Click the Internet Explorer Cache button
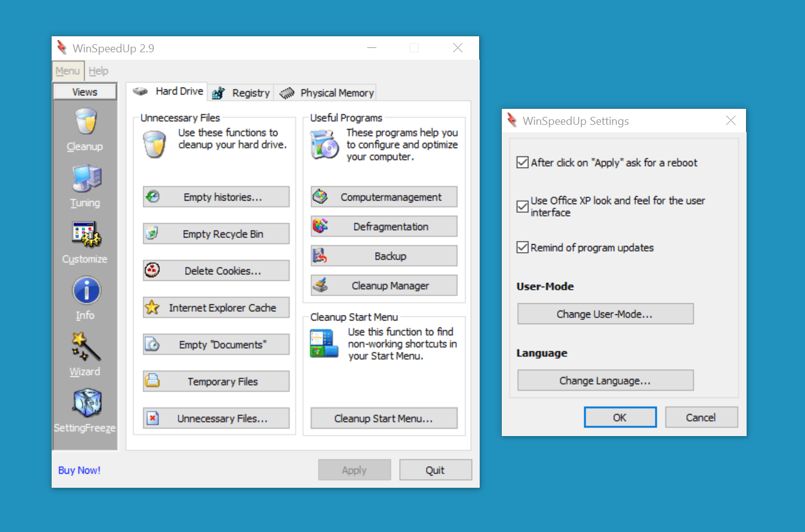 [216, 308]
